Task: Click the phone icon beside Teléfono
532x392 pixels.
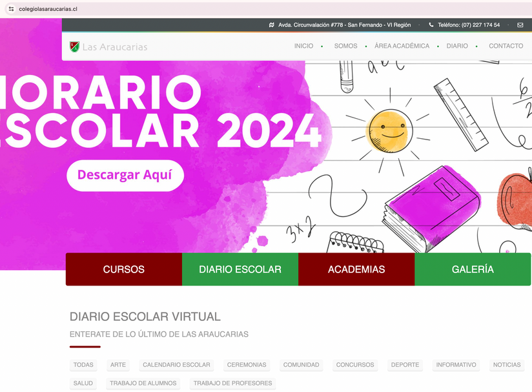Action: 431,25
